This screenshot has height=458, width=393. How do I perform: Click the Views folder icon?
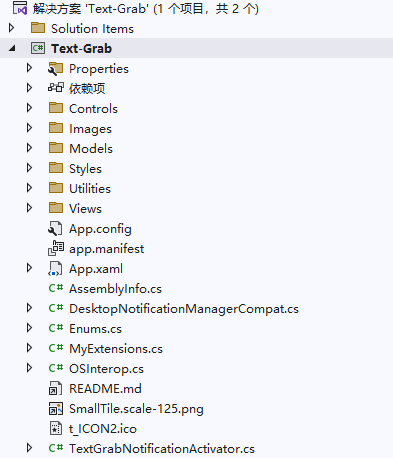coord(55,208)
